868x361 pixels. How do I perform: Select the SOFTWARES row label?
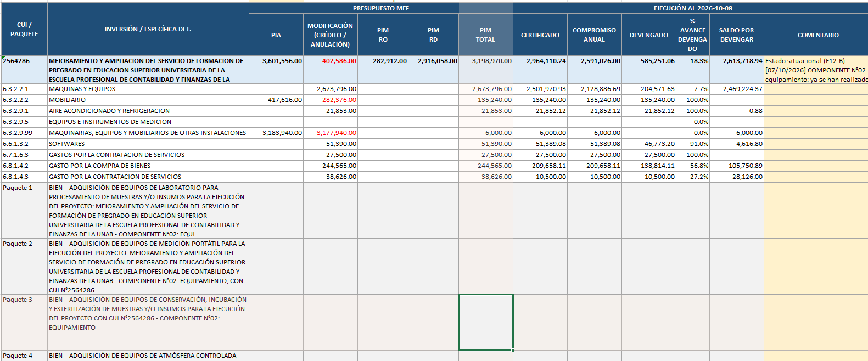(x=148, y=144)
